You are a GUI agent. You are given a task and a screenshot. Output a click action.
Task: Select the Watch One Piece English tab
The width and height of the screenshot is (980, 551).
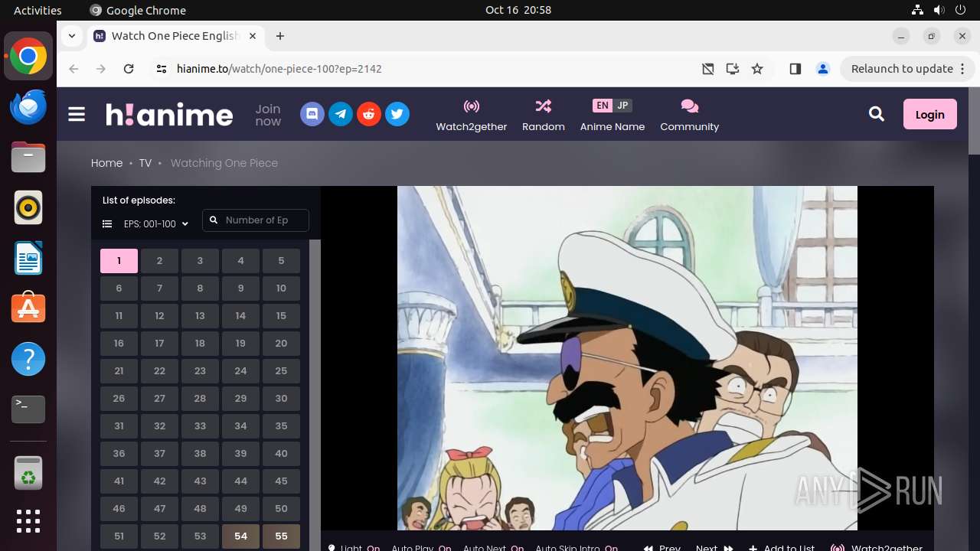[x=176, y=36]
